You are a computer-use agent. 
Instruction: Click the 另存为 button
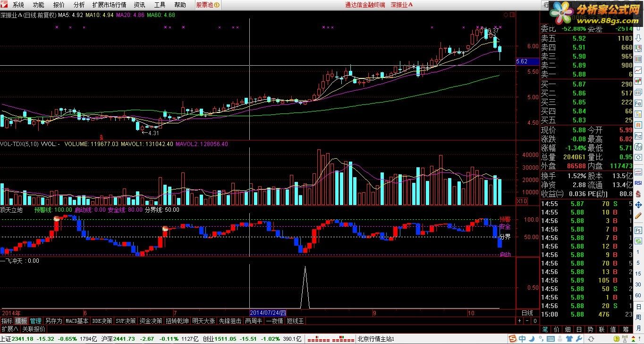tap(53, 320)
